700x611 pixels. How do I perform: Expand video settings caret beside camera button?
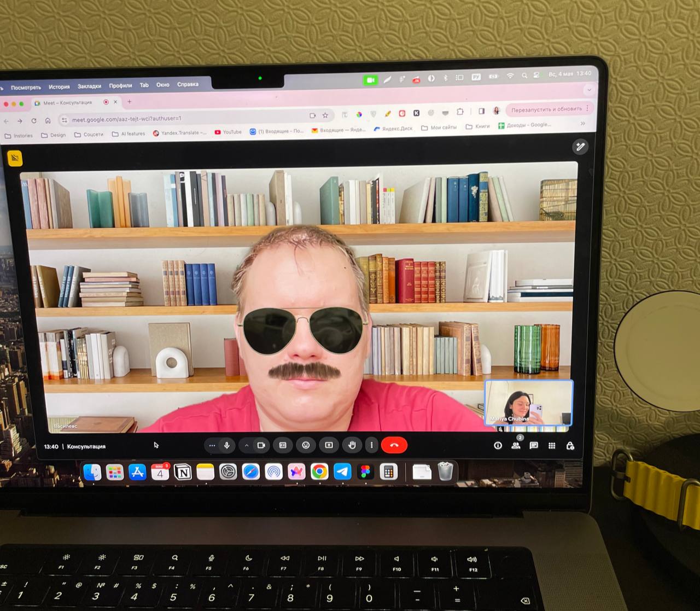click(x=247, y=445)
